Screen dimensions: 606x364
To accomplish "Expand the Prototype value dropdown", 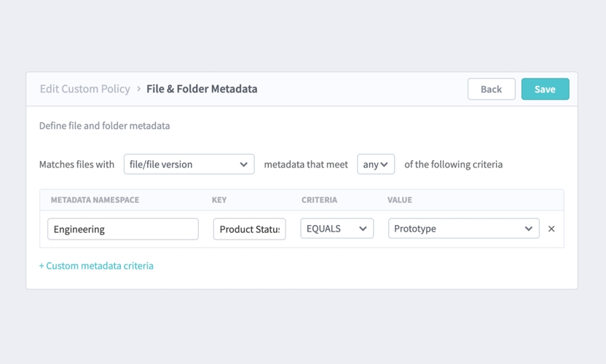I will tap(463, 229).
